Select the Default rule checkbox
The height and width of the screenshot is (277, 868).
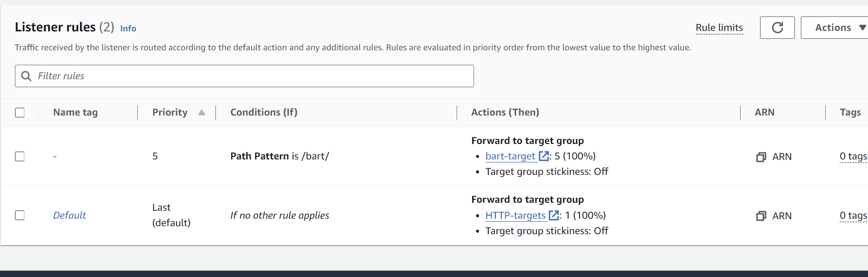click(x=20, y=215)
